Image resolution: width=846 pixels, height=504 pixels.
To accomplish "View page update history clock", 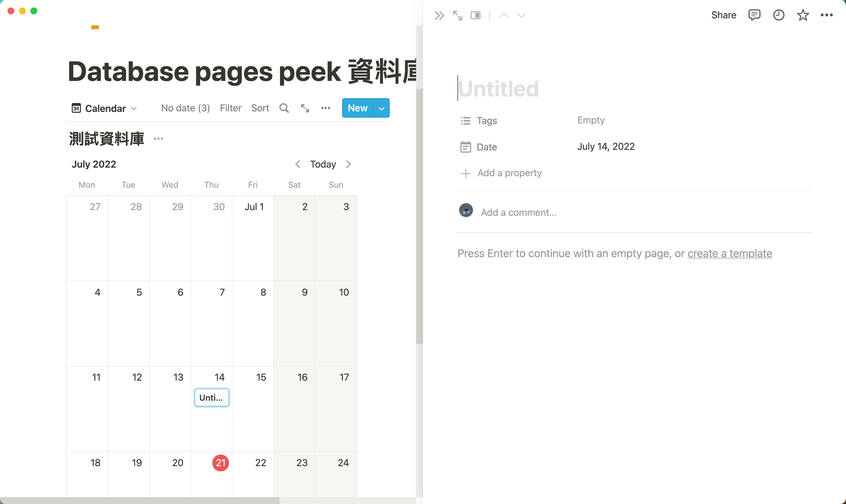I will 779,15.
